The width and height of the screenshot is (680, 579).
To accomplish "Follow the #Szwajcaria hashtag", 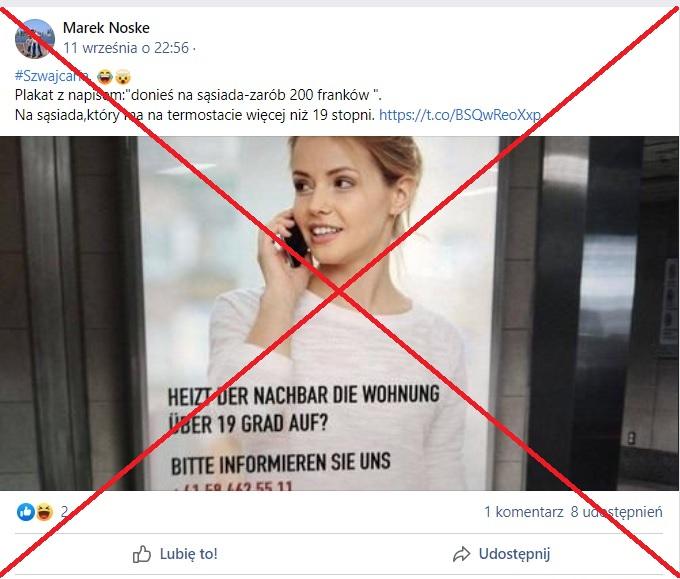I will 52,76.
